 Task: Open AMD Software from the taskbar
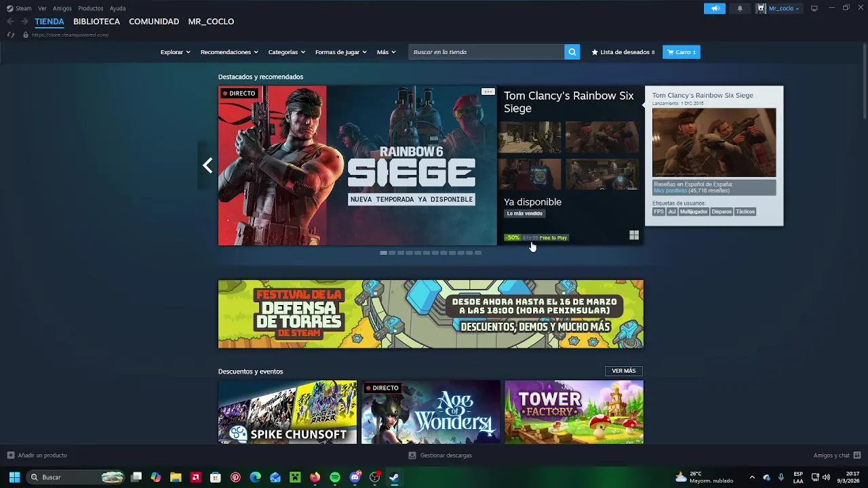[196, 477]
